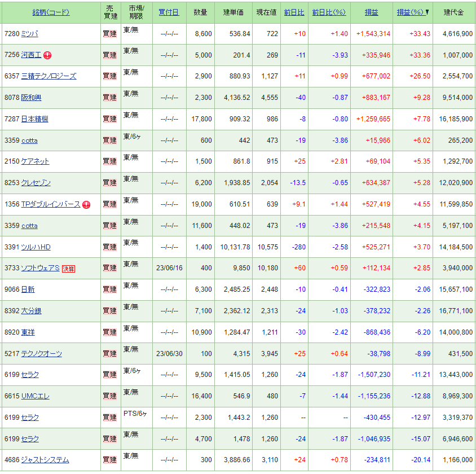
Task: Open the ソフトウェアS stock link
Action: click(x=40, y=268)
